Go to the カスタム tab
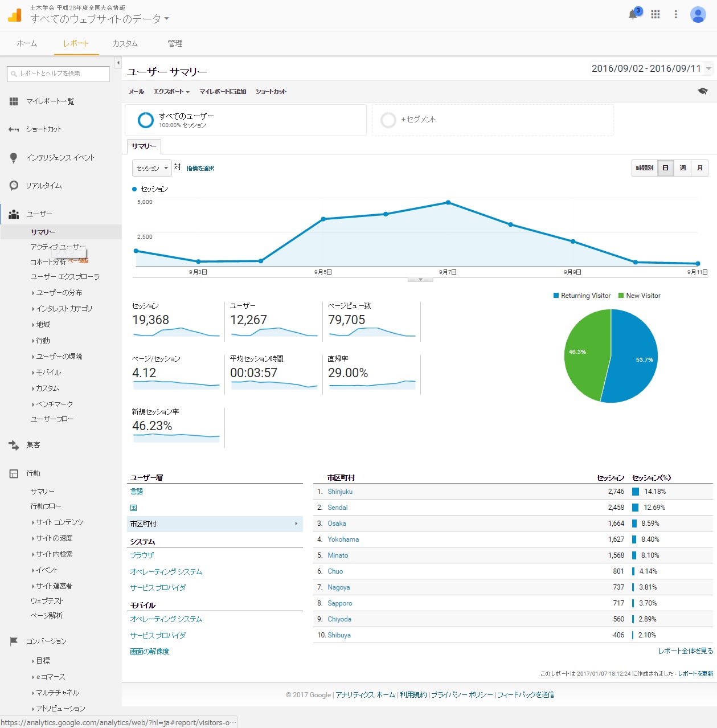This screenshot has width=717, height=728. pyautogui.click(x=125, y=43)
